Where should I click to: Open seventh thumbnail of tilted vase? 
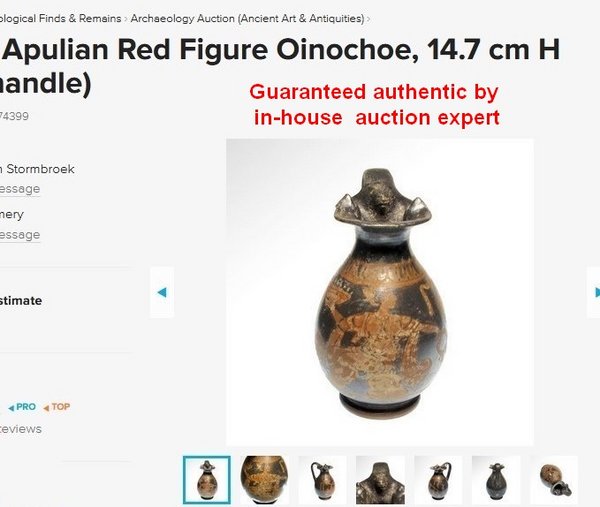click(554, 480)
